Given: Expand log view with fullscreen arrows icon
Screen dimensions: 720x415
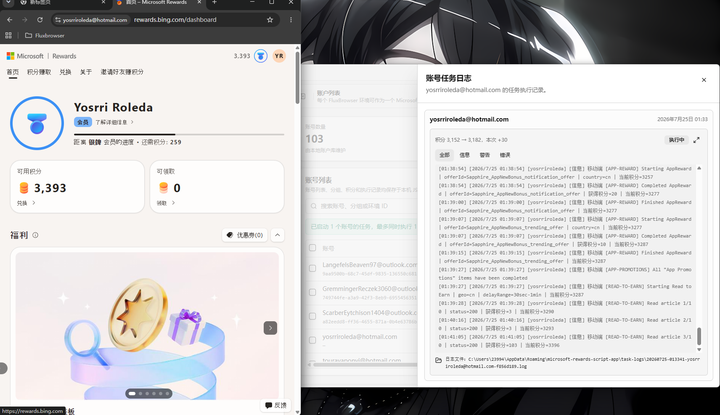Looking at the screenshot, I should (x=696, y=140).
